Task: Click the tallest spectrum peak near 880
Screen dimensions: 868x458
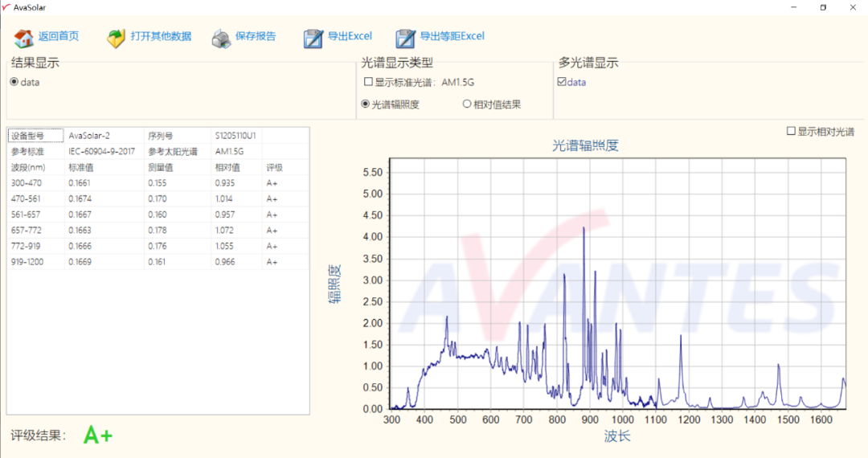Action: (583, 229)
